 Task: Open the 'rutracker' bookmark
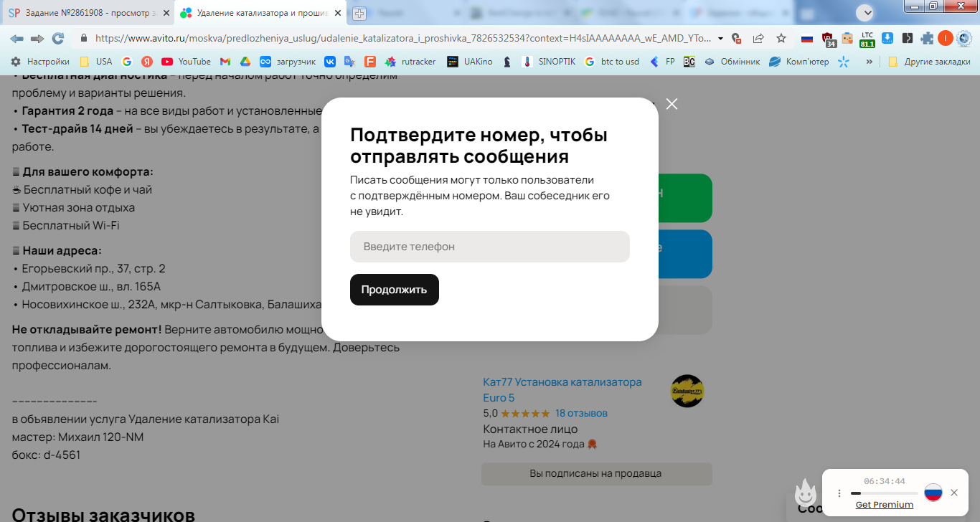click(x=410, y=62)
